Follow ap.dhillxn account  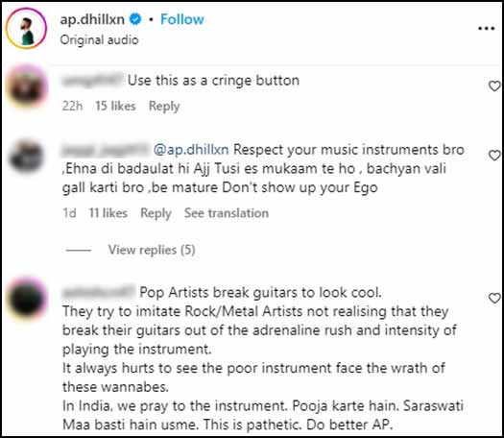coord(182,19)
